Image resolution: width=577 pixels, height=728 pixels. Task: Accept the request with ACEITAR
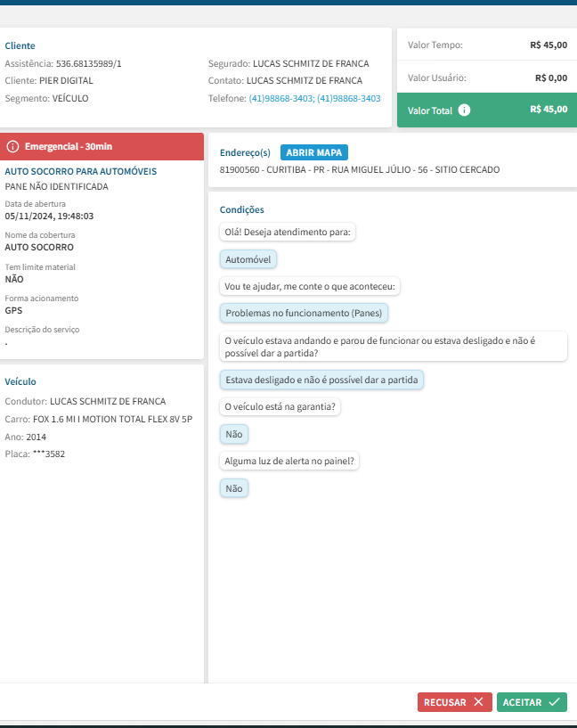coord(532,702)
